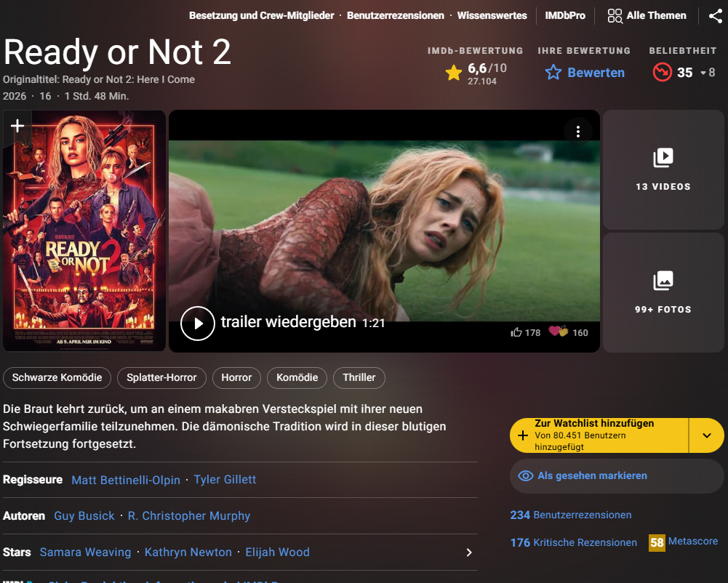728x583 pixels.
Task: Click the 6,6/10 IMDb rating value
Action: tap(487, 68)
